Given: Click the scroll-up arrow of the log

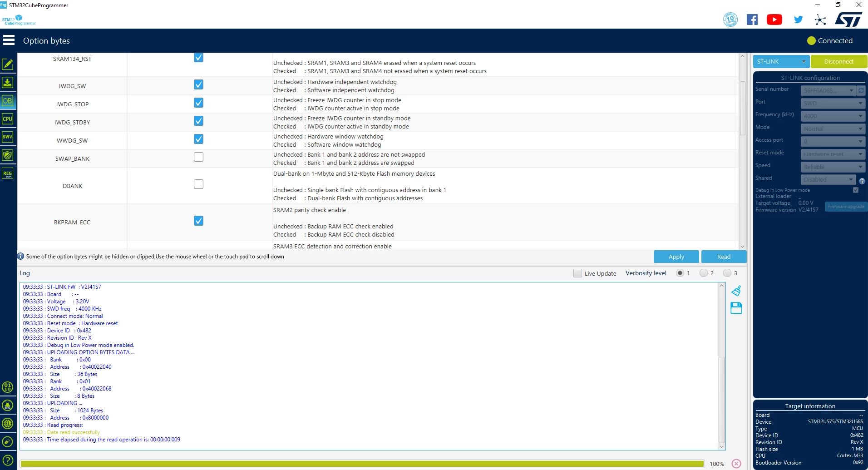Looking at the screenshot, I should [x=722, y=286].
